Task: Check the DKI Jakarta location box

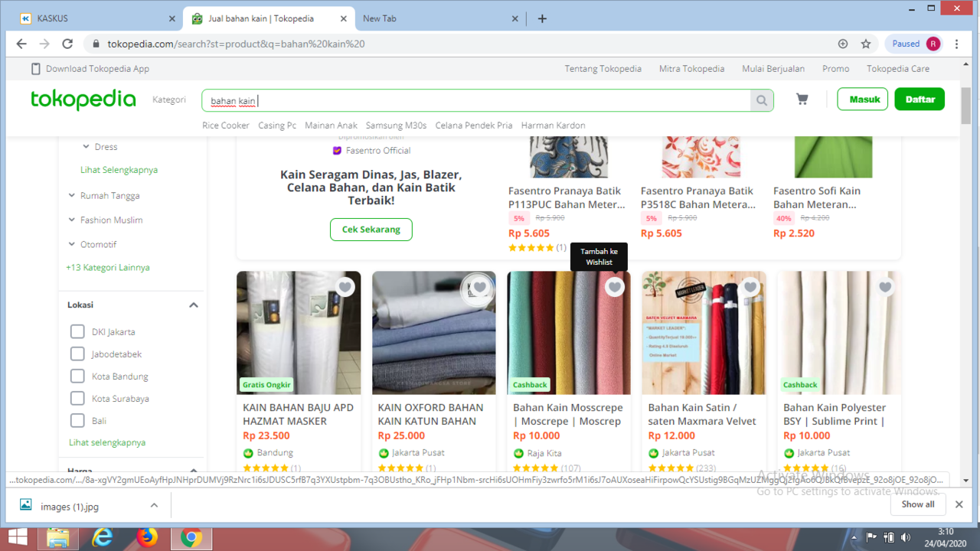Action: click(77, 331)
